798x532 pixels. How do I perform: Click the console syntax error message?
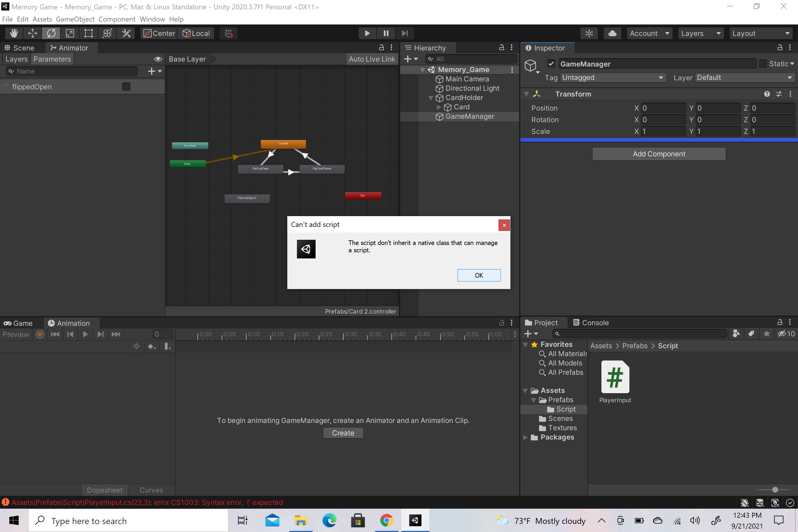[147, 503]
